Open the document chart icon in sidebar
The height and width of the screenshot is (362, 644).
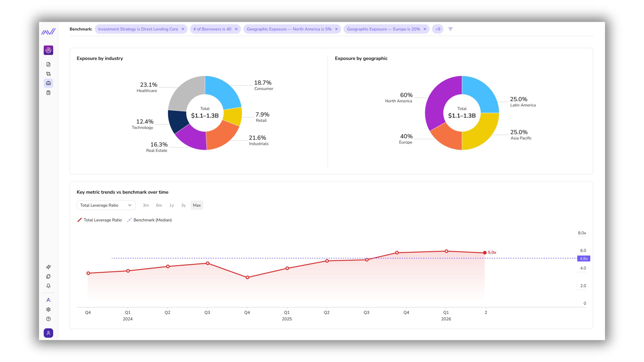click(48, 64)
